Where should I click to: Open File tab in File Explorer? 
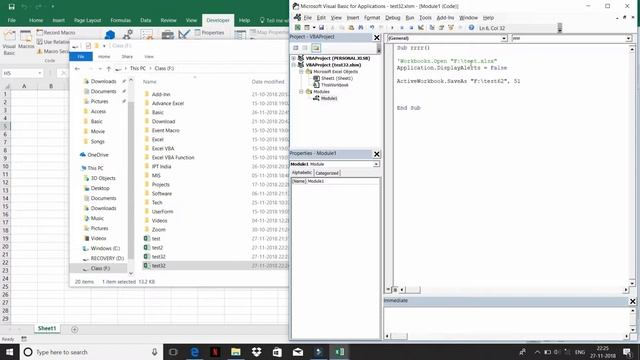[81, 56]
